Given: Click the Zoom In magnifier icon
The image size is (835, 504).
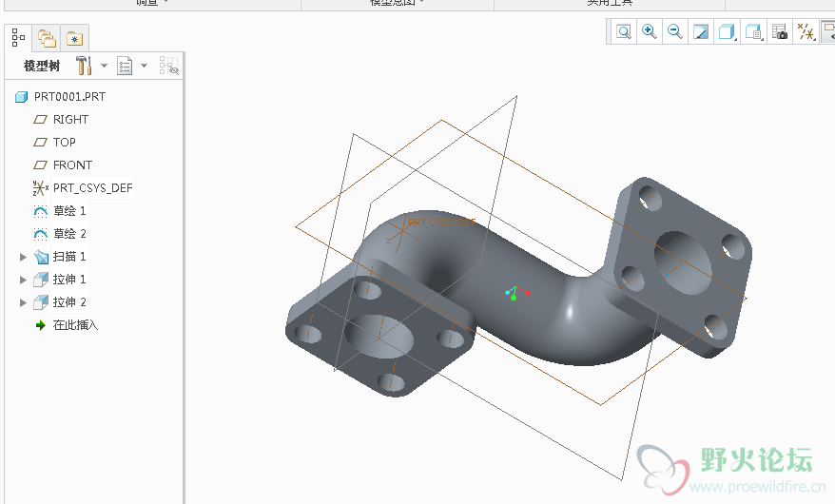Looking at the screenshot, I should [650, 31].
